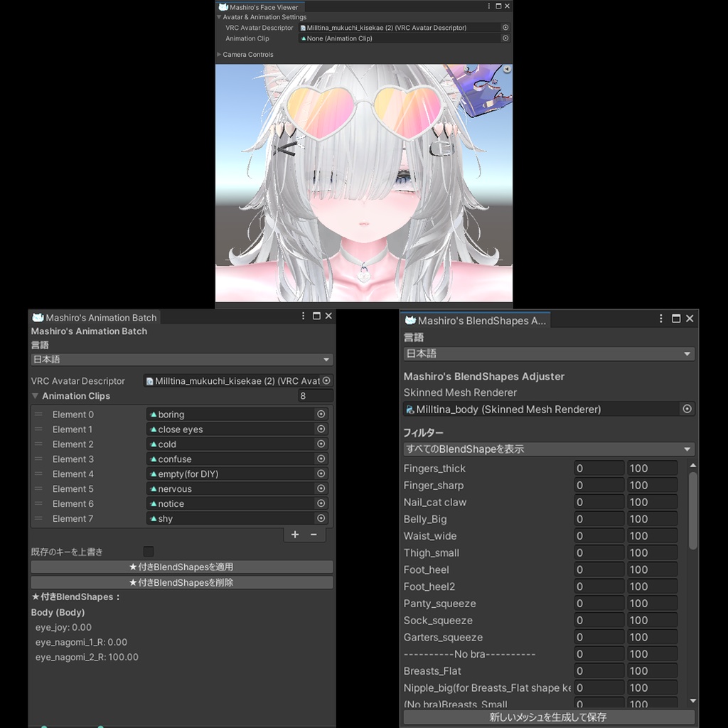Enable the 既存のキーを上書き checkbox

(x=148, y=551)
